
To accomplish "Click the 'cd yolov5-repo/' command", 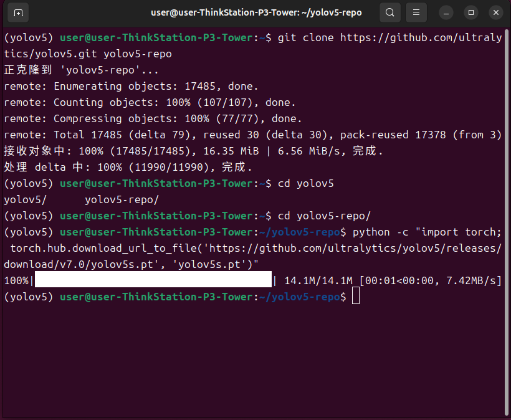I will point(324,216).
